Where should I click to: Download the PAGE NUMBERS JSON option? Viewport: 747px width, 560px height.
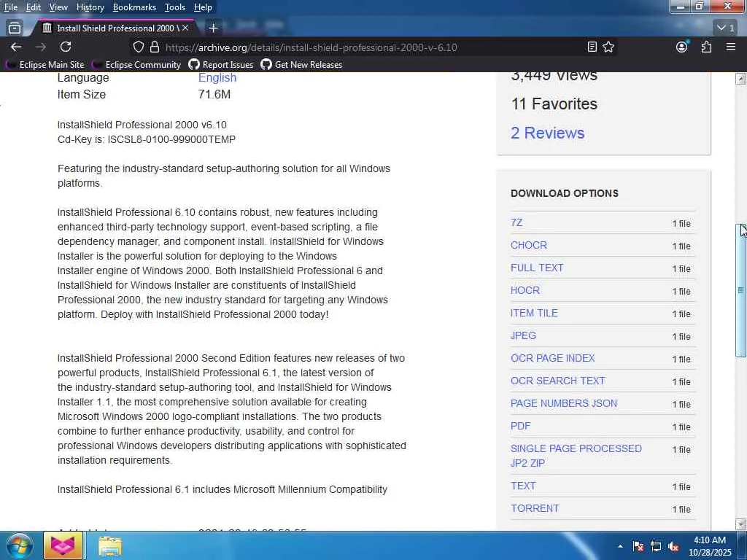(564, 403)
